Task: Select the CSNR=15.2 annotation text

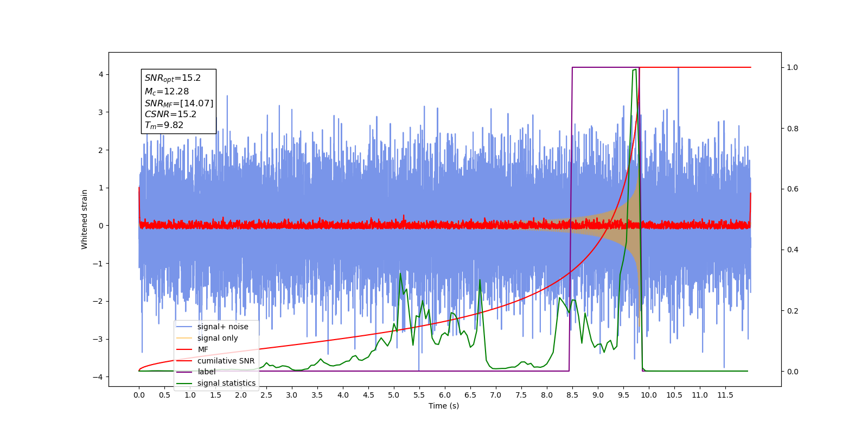Action: click(x=170, y=114)
